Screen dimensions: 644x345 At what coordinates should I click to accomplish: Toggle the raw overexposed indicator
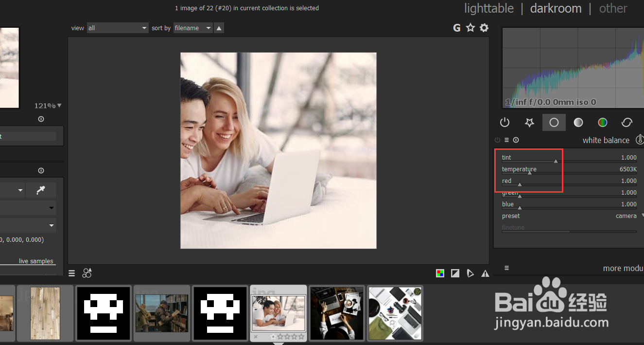click(x=455, y=273)
